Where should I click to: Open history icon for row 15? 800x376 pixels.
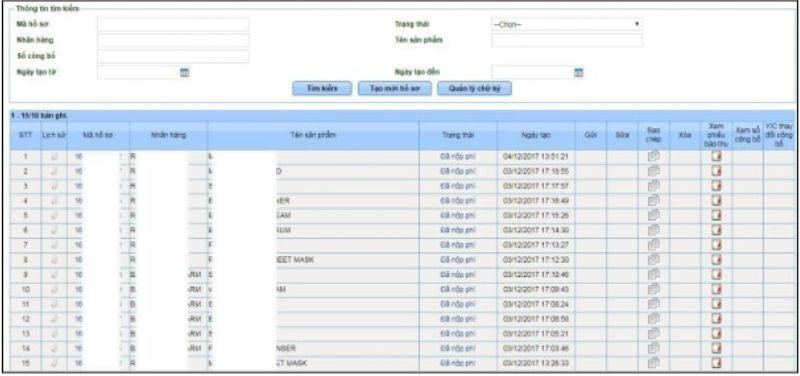click(x=54, y=363)
